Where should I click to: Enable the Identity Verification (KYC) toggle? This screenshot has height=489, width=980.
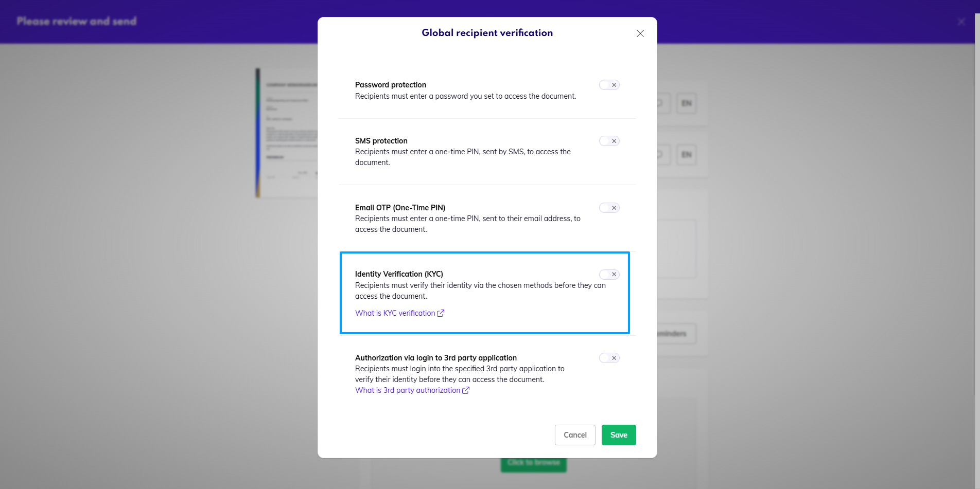click(609, 274)
